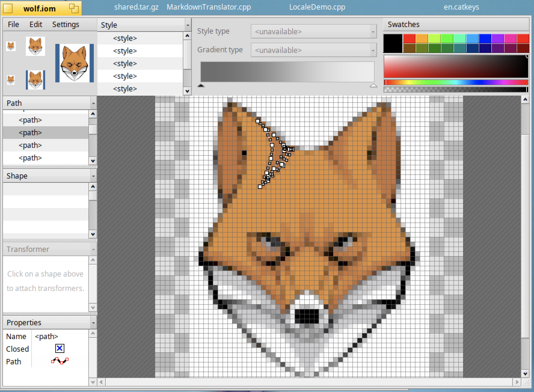Click the Style list scroll-down arrow

click(x=187, y=91)
